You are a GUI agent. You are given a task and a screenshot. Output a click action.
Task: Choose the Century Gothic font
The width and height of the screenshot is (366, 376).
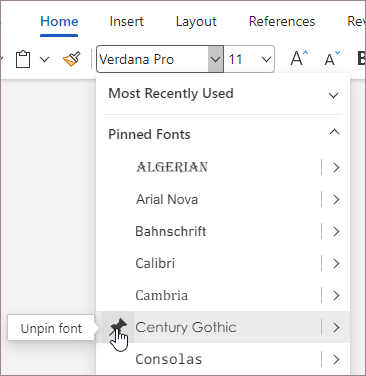(186, 327)
